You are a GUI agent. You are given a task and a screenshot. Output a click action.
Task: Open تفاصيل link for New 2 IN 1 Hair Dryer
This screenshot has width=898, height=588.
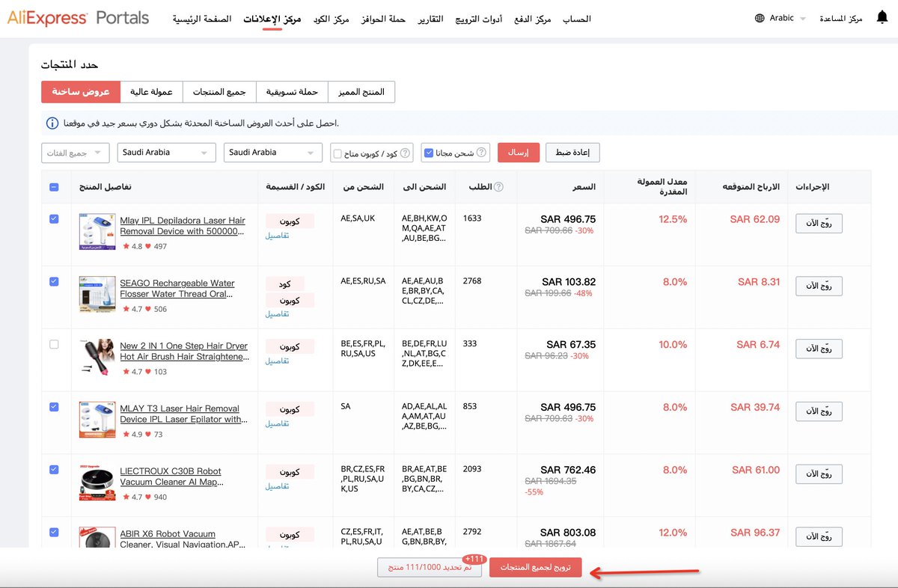[x=277, y=361]
